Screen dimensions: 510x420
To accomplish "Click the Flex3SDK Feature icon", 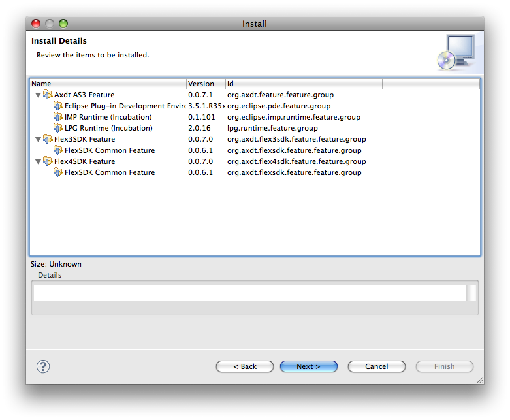I will (48, 139).
